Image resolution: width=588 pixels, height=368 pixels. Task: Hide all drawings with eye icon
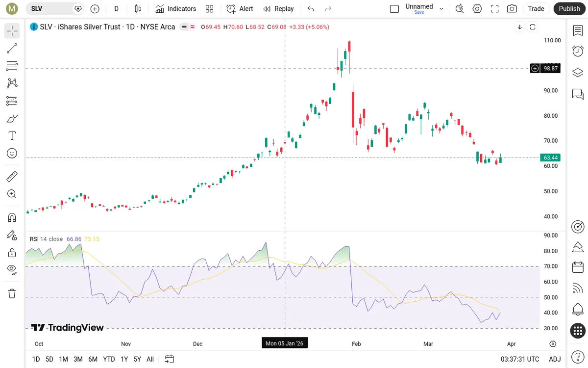tap(12, 269)
